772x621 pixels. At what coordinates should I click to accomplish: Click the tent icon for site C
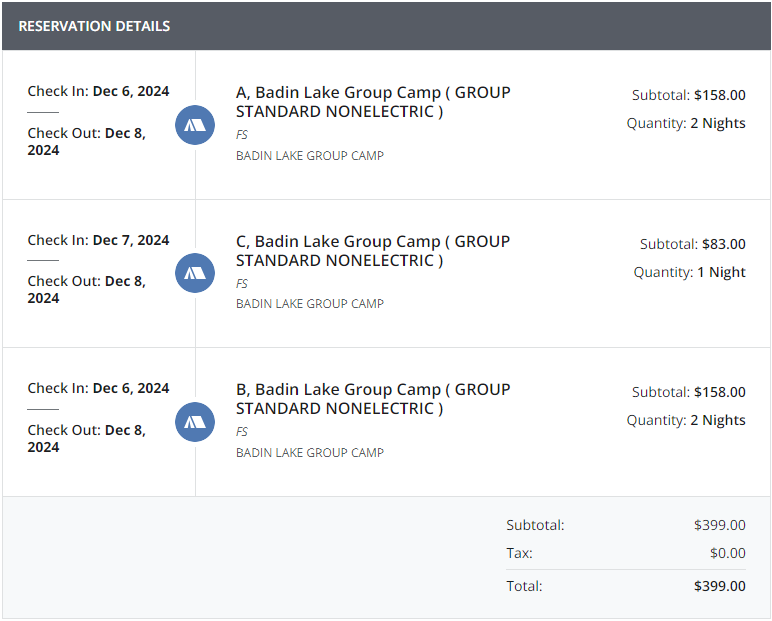pyautogui.click(x=195, y=273)
